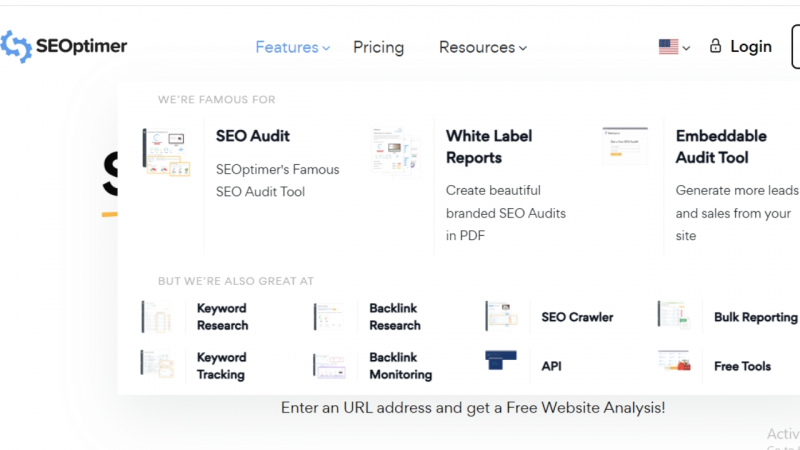Click "SEOptimer's Famous SEO Audit Tool" description
Screen dimensions: 800x450
[278, 181]
